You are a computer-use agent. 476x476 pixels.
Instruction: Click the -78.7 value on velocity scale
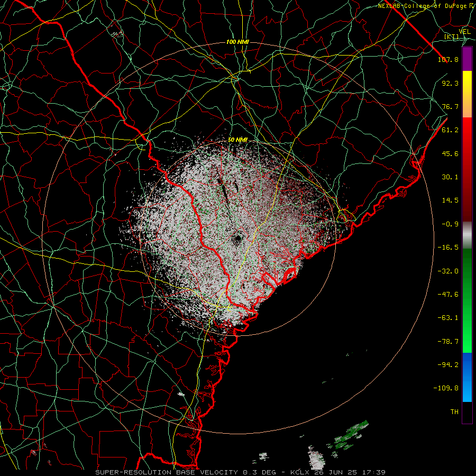click(448, 342)
